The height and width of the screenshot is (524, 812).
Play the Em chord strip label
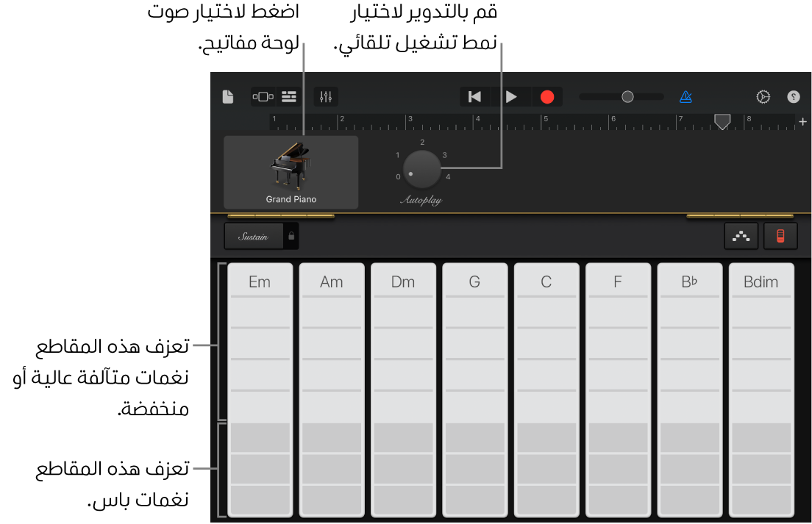(260, 281)
